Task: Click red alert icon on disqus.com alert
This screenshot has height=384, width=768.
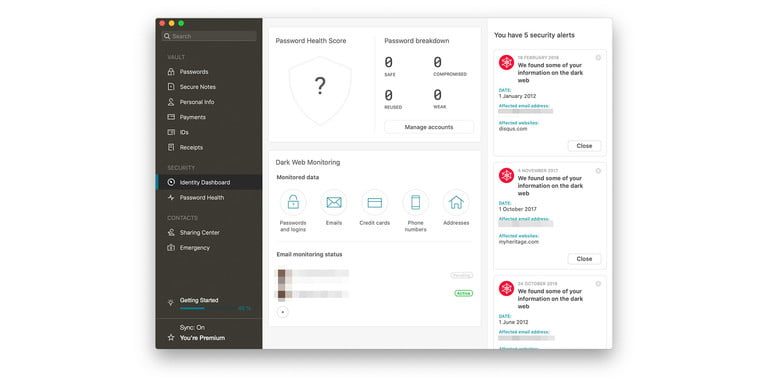Action: coord(506,62)
